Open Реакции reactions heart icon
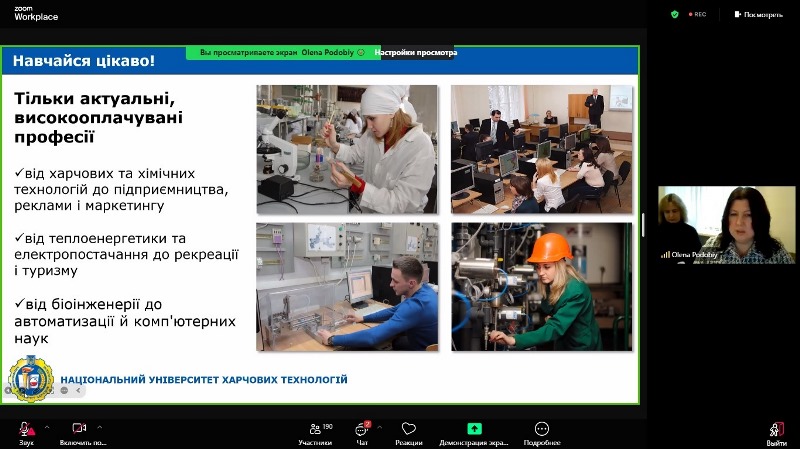The width and height of the screenshot is (800, 449). tap(408, 429)
